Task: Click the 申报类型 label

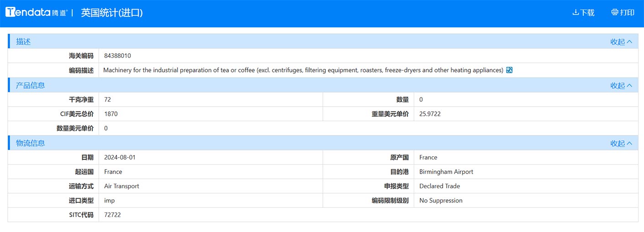Action: (396, 186)
